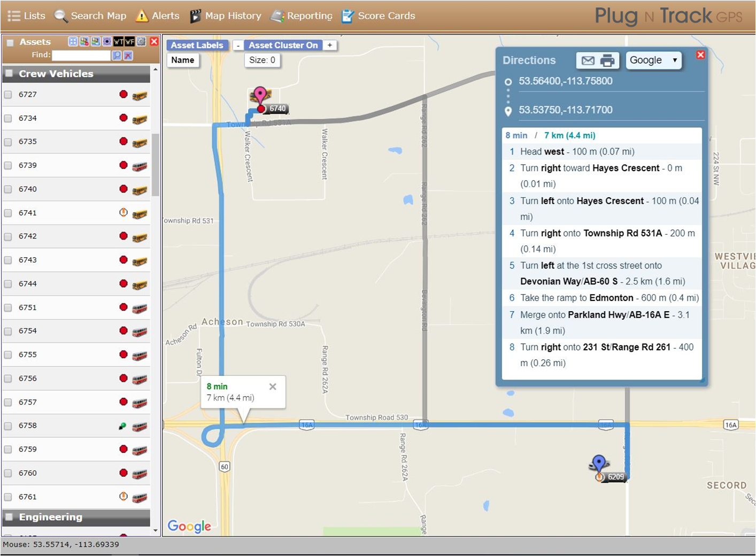This screenshot has width=756, height=556.
Task: Select asset row 6760 in the list
Action: click(x=76, y=473)
